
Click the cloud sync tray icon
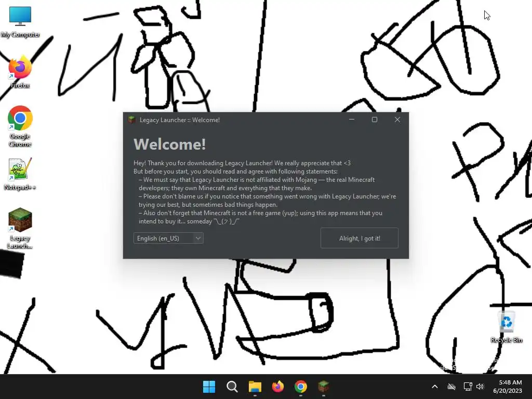click(451, 387)
